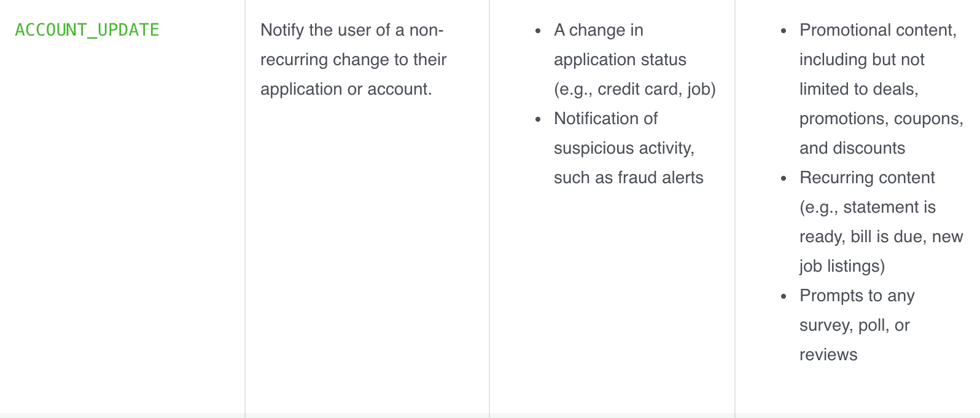
Task: Click 'suspicious activity,' text line
Action: click(624, 148)
